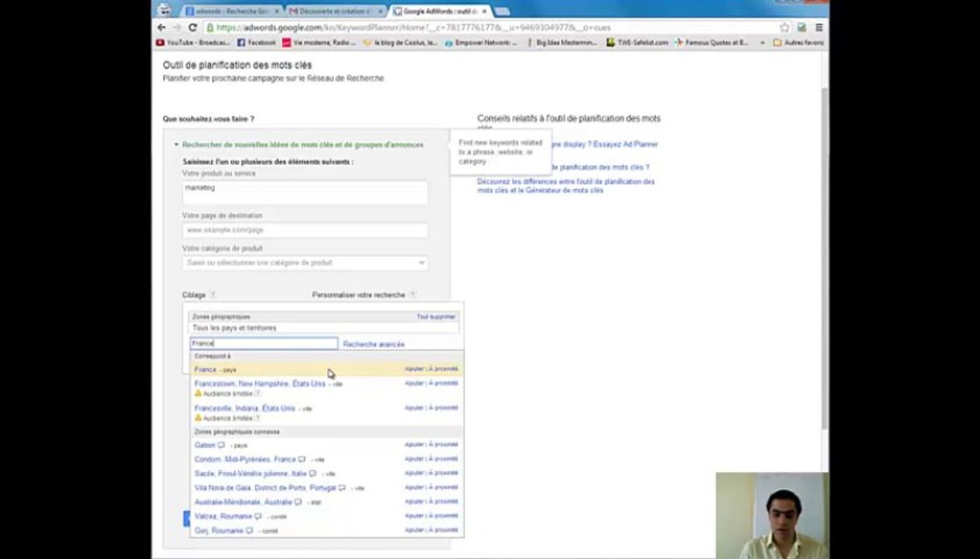Click warning icon under Francestown, New Hampshire
Image resolution: width=980 pixels, height=559 pixels.
click(198, 394)
